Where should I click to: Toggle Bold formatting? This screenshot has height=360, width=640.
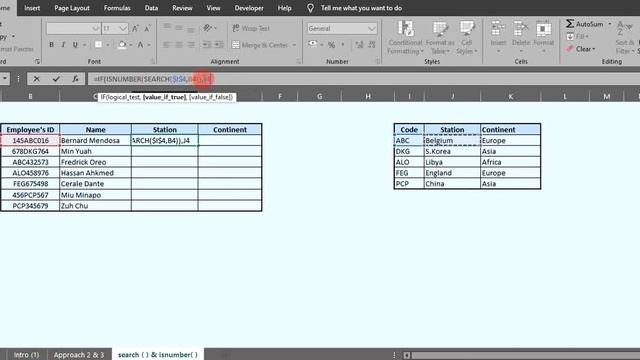click(x=51, y=45)
